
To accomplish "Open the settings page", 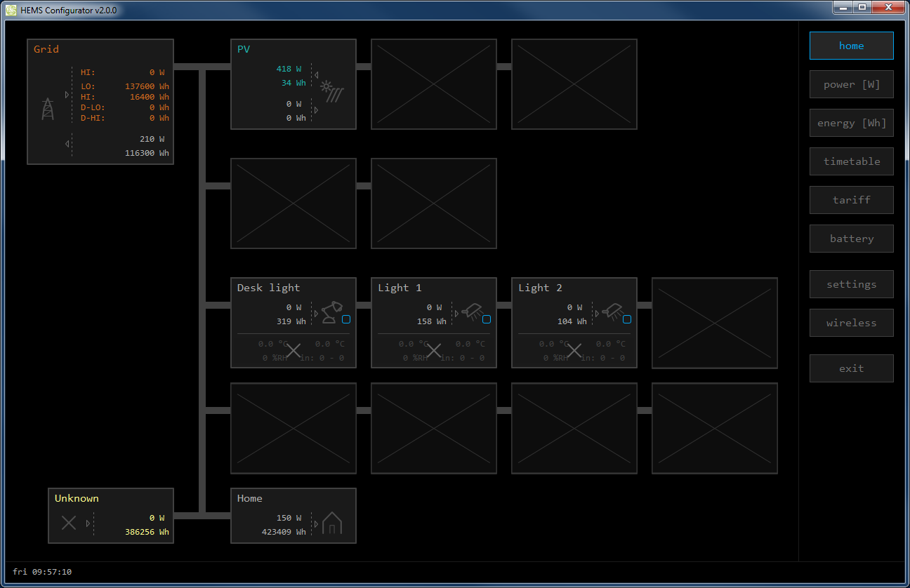I will [x=851, y=284].
